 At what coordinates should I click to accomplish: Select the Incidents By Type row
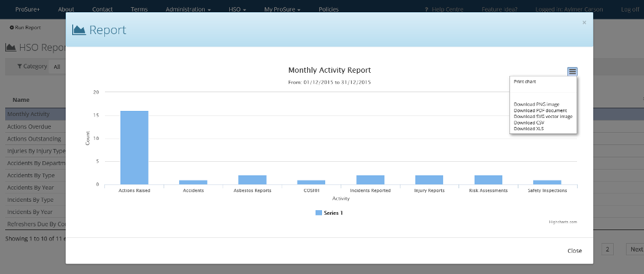(36, 200)
